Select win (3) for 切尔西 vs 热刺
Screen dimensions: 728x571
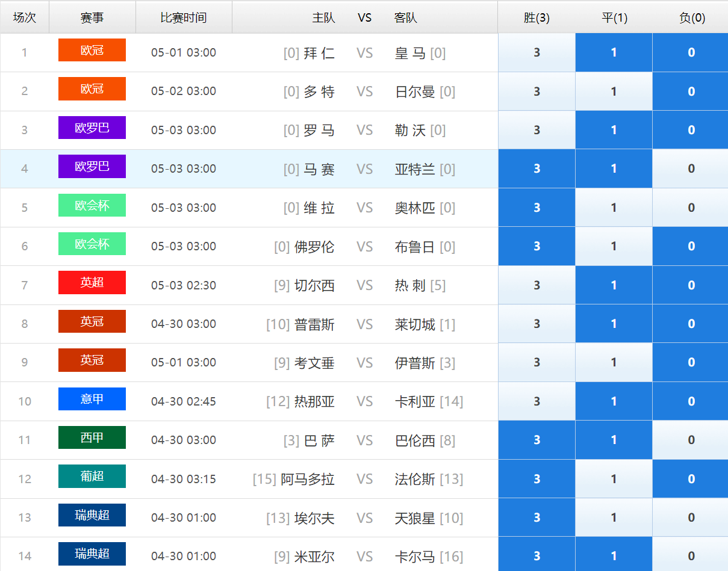tap(537, 285)
